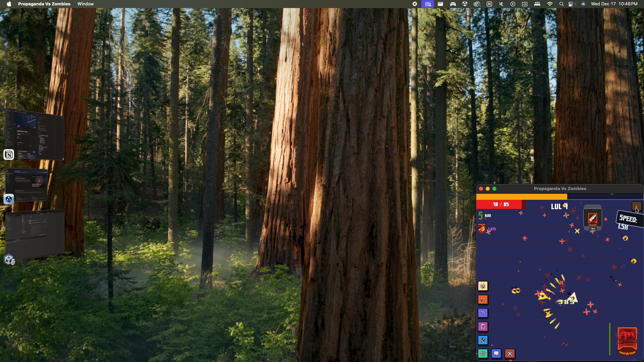This screenshot has width=644, height=362.
Task: Click the propaganda card labeled Click
Action: 593,218
